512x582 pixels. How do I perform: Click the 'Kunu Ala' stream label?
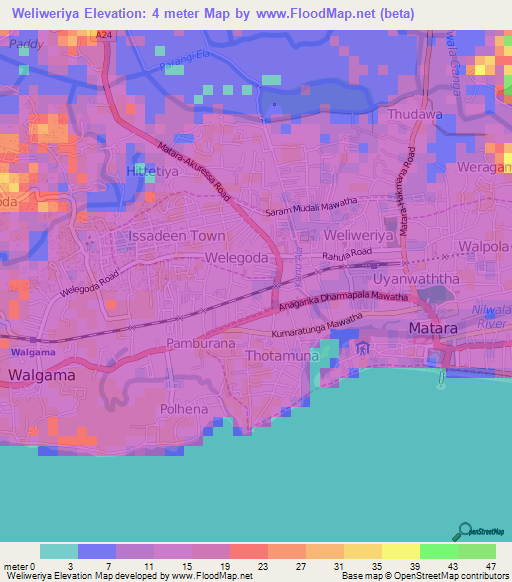click(298, 267)
